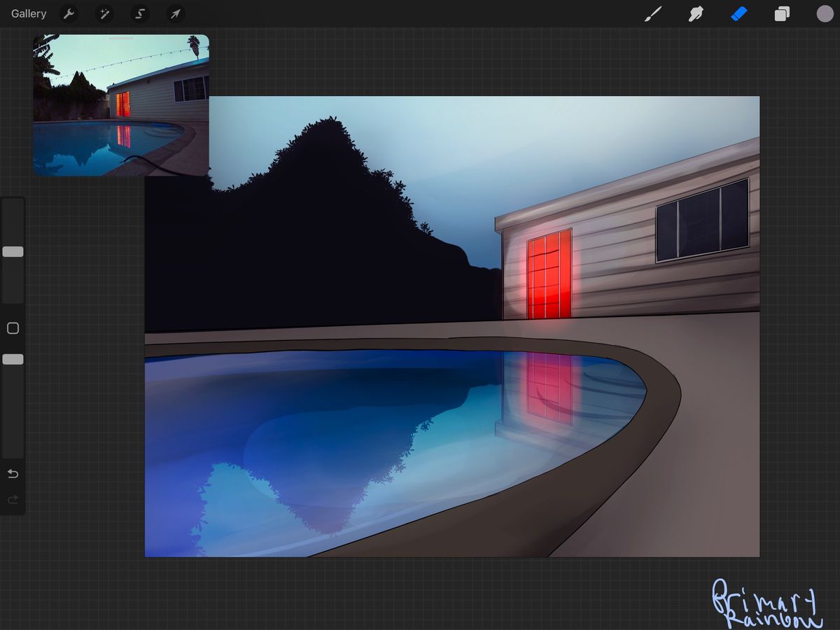Open the Actions wrench menu
840x630 pixels.
[x=69, y=13]
